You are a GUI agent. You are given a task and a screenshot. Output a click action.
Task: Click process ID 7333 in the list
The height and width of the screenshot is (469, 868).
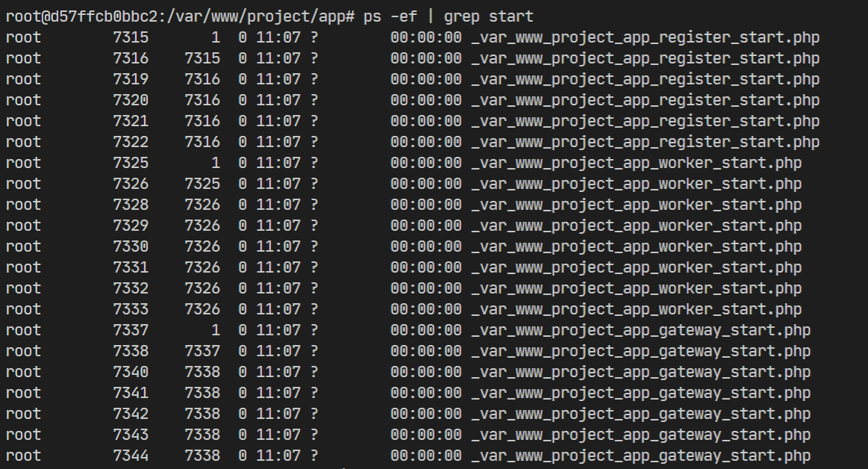(131, 309)
